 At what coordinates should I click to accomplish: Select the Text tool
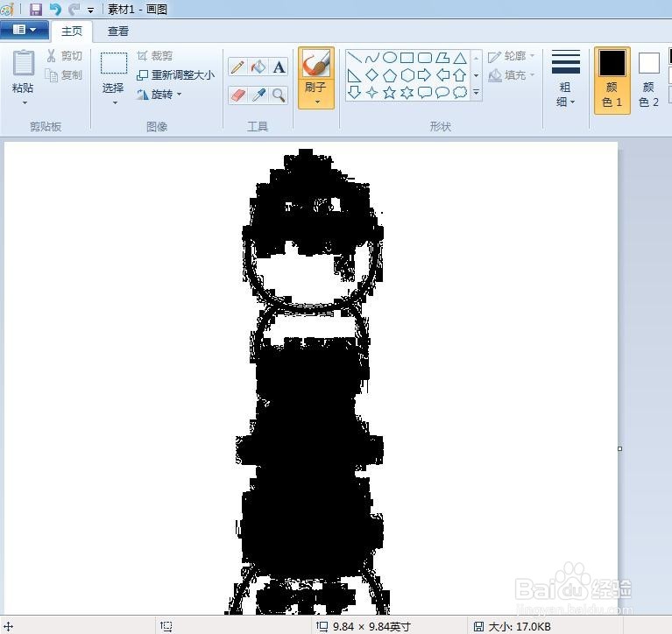279,67
